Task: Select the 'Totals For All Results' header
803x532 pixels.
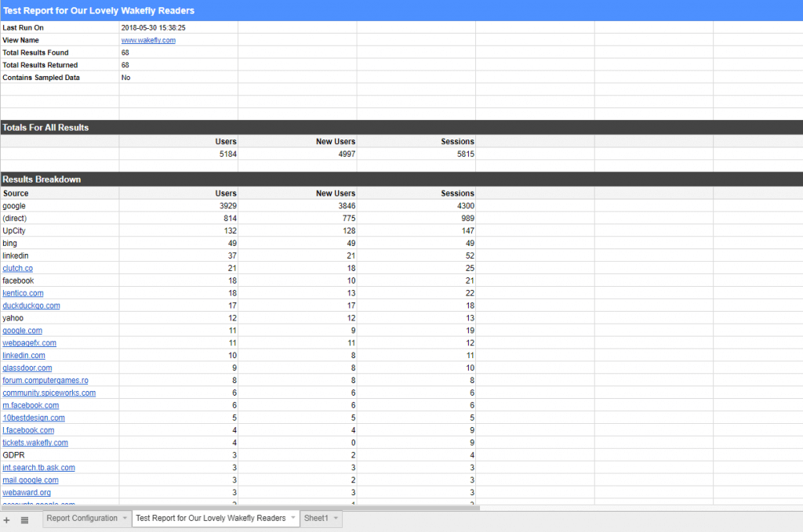Action: [x=401, y=128]
